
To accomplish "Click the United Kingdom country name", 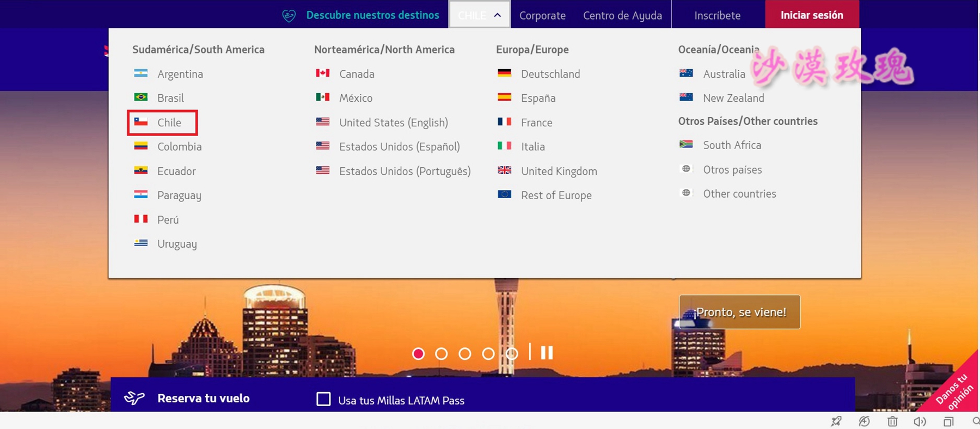I will (x=559, y=171).
